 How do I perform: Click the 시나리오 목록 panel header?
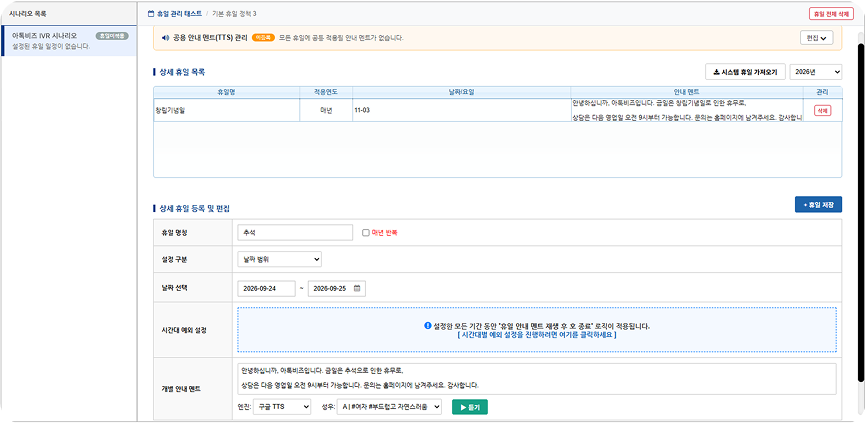tap(68, 13)
